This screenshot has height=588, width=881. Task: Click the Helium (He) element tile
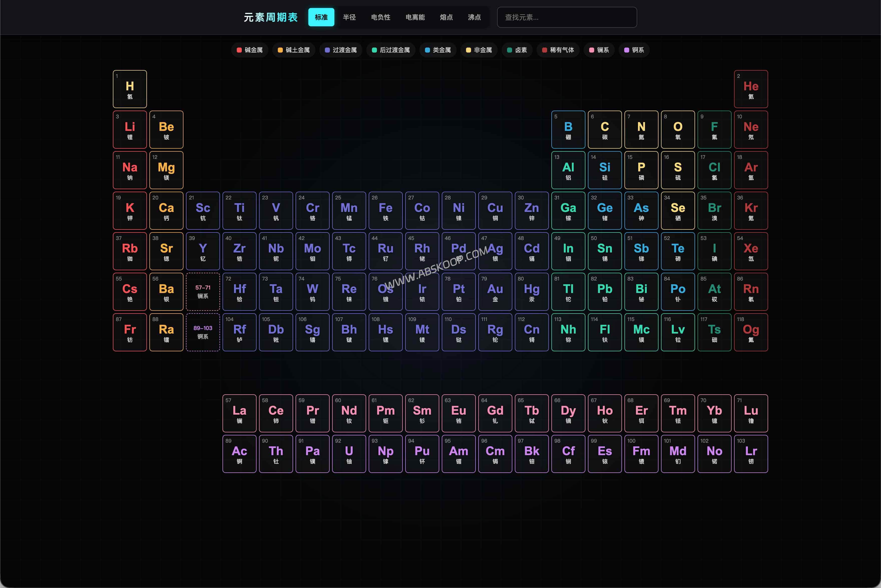pyautogui.click(x=751, y=89)
